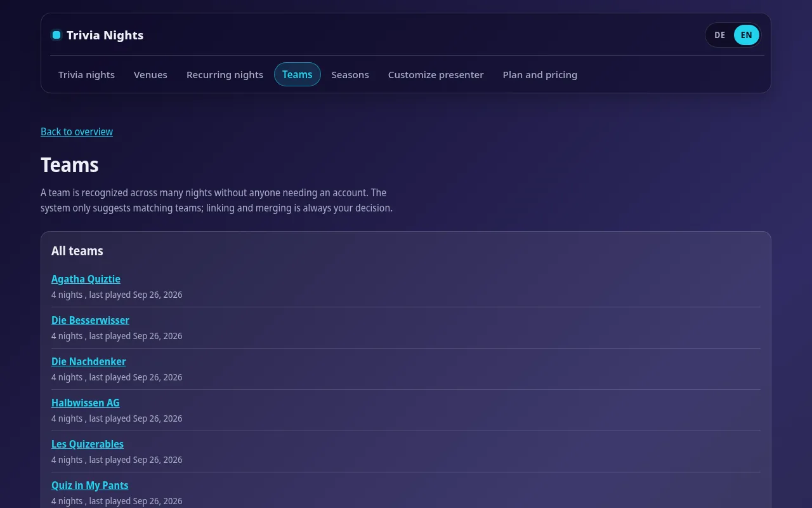812x508 pixels.
Task: Select the EN language option
Action: point(746,35)
